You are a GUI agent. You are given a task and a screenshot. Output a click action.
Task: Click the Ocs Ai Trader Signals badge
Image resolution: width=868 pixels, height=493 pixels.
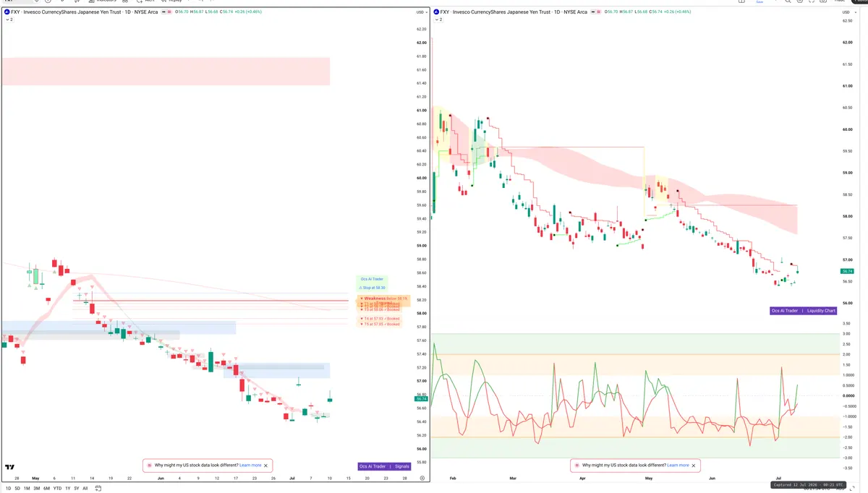[x=384, y=466]
